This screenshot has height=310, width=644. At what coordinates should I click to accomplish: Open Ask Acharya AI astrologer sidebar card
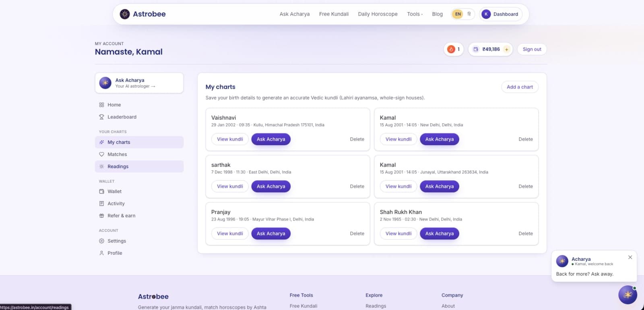(139, 83)
